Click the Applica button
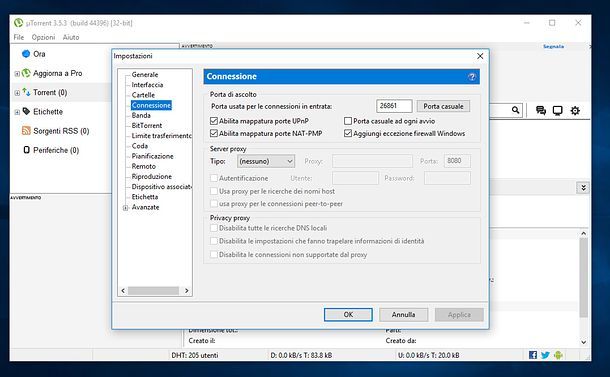The image size is (610, 377). 459,314
